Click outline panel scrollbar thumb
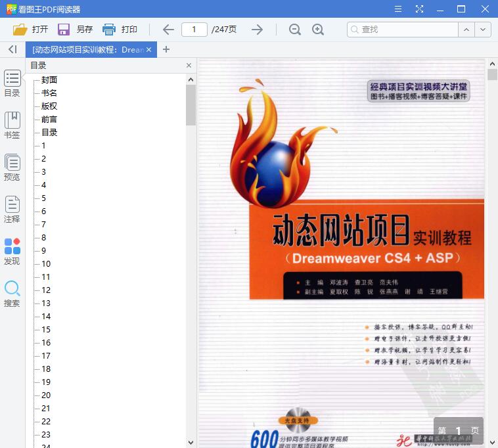498x448 pixels. [191, 105]
